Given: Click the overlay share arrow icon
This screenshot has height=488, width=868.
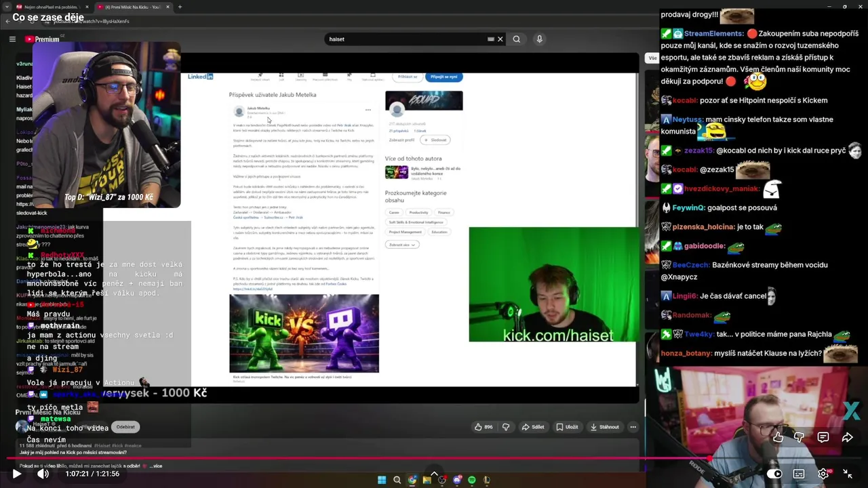Looking at the screenshot, I should pyautogui.click(x=847, y=437).
